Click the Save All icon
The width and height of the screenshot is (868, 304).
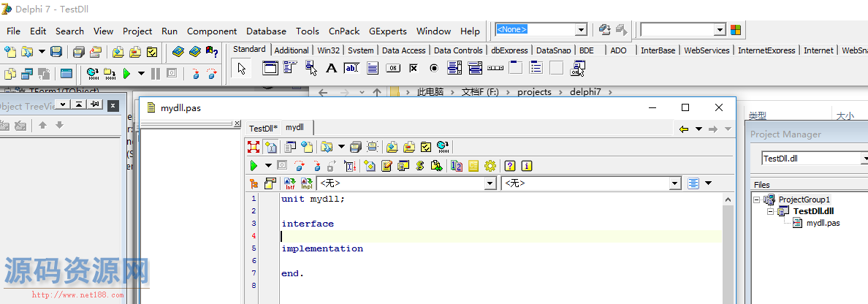tap(79, 52)
